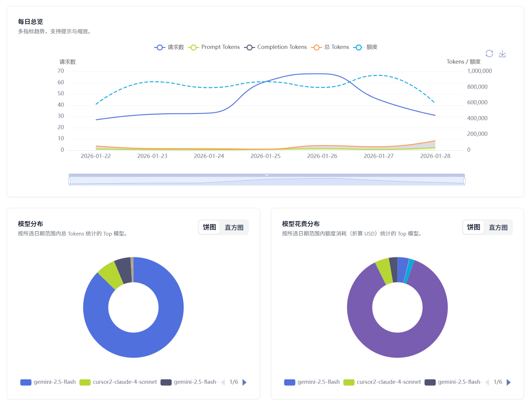Click the 1,000,000 right axis value

pos(479,71)
